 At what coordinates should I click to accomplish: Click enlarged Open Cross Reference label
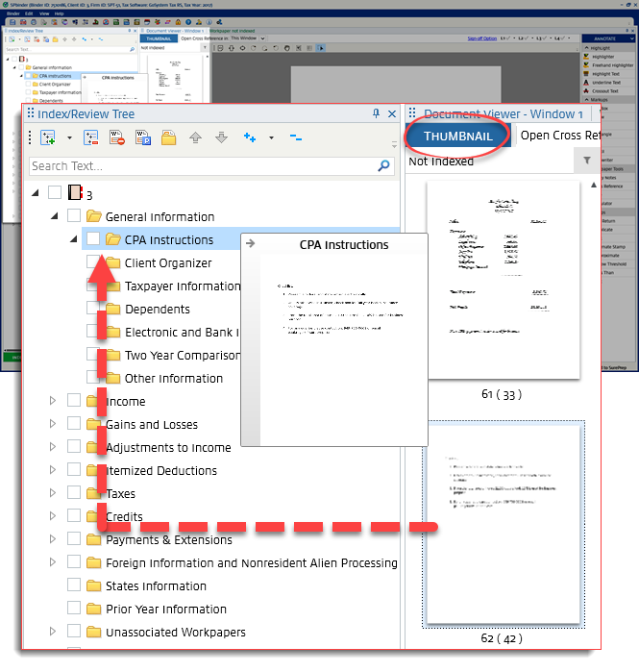click(x=560, y=136)
